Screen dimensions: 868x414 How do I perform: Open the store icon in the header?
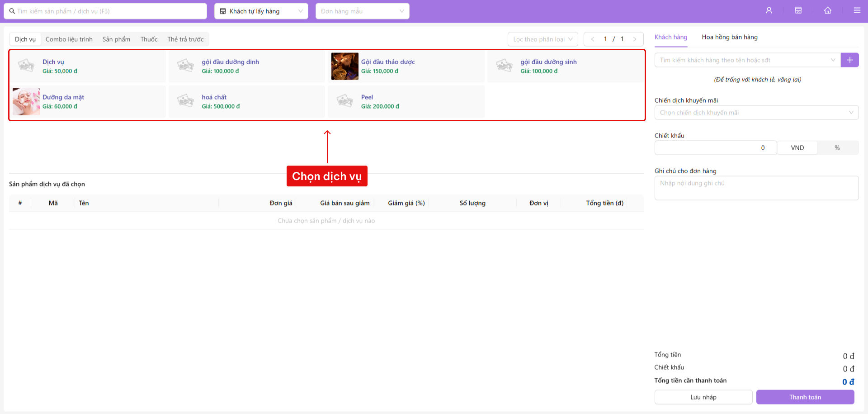pos(798,10)
